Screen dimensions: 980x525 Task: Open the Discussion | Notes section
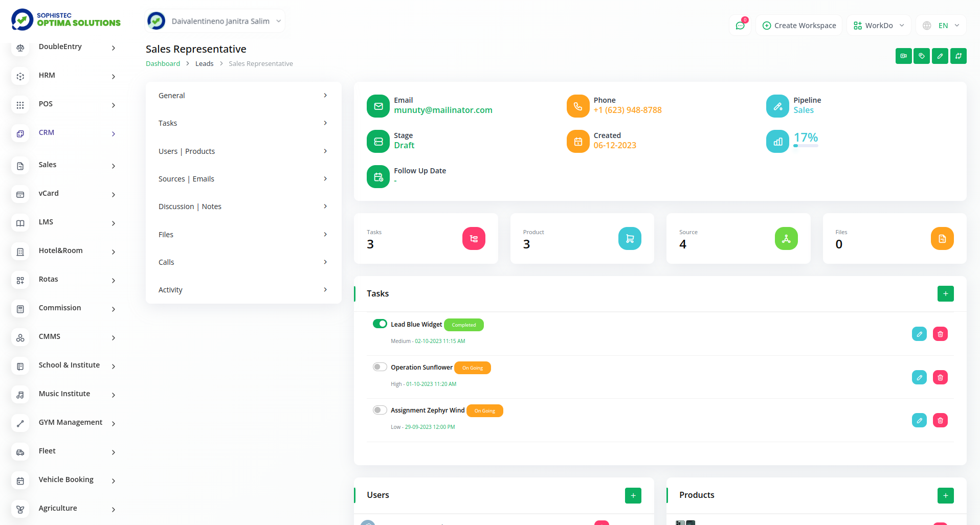[x=243, y=207]
